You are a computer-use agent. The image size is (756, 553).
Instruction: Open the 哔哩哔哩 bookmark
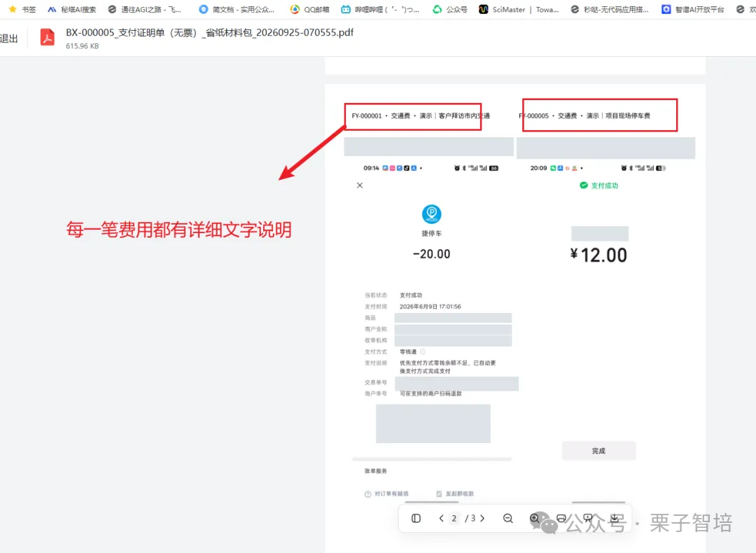click(x=380, y=9)
